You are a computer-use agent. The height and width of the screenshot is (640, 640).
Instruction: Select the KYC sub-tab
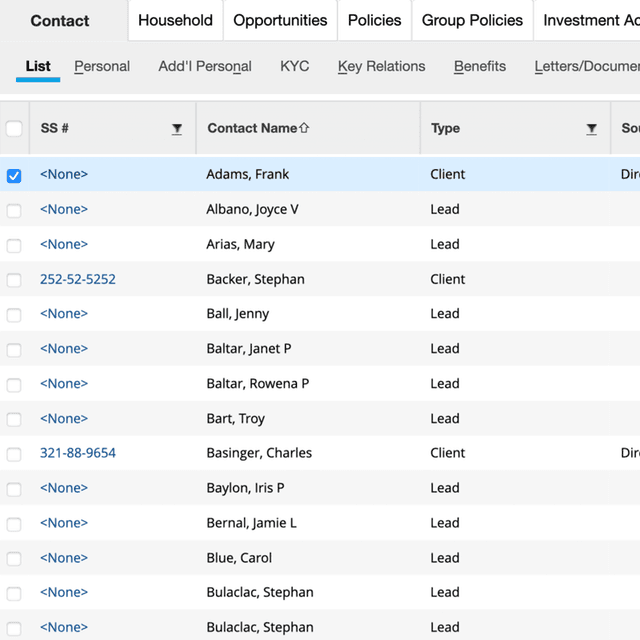(x=295, y=66)
